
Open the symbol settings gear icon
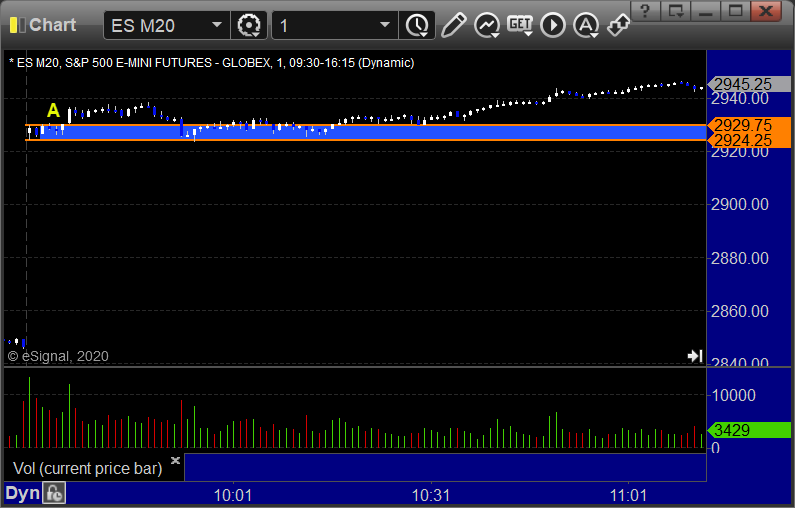(248, 25)
